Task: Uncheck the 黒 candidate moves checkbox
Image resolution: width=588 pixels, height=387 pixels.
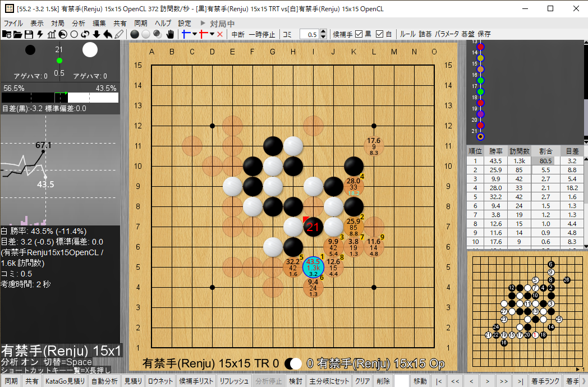Action: click(x=360, y=34)
